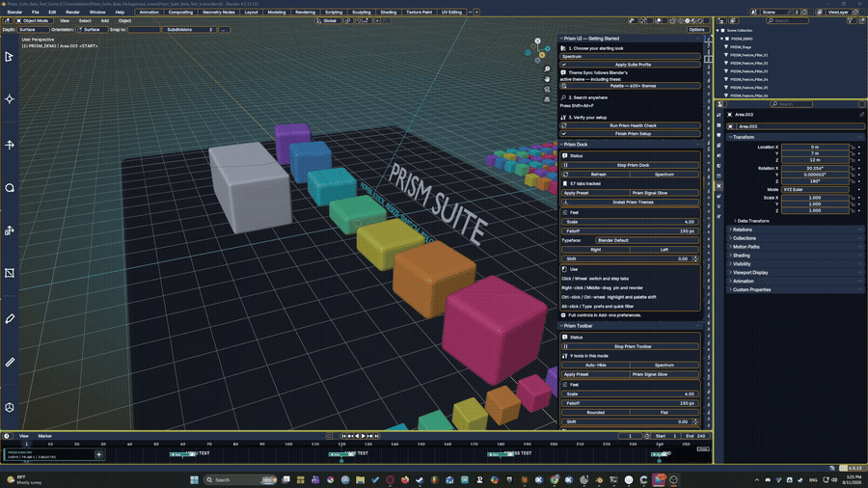Viewport: 868px width, 488px height.
Task: Switch to the Geometry Nodes workspace tab
Action: pos(219,13)
